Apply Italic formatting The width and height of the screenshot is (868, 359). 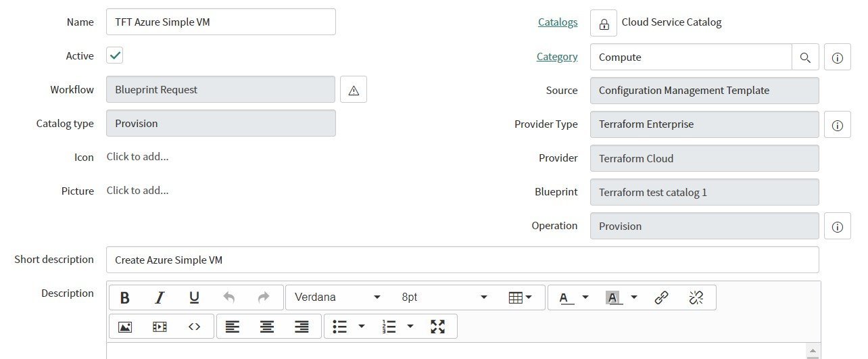click(160, 297)
